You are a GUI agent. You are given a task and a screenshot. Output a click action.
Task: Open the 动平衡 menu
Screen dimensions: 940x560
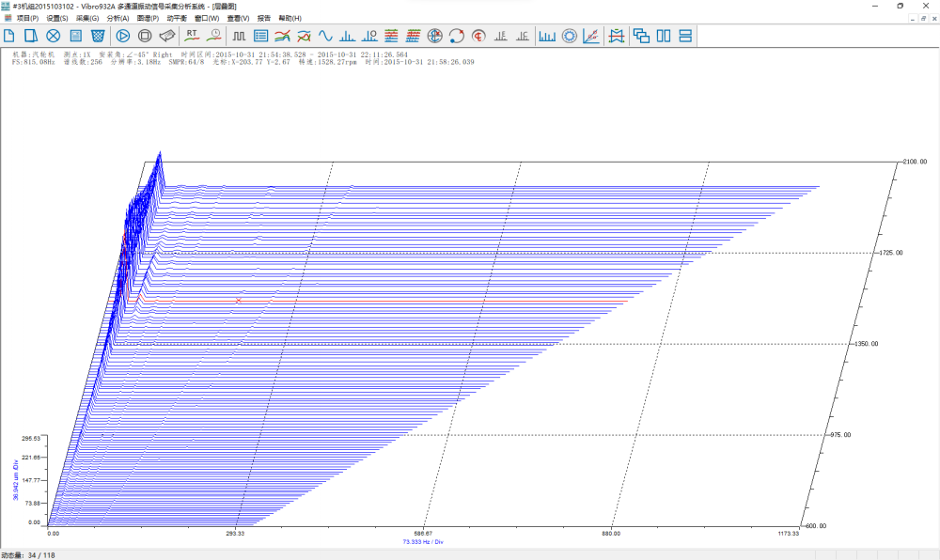tap(177, 19)
